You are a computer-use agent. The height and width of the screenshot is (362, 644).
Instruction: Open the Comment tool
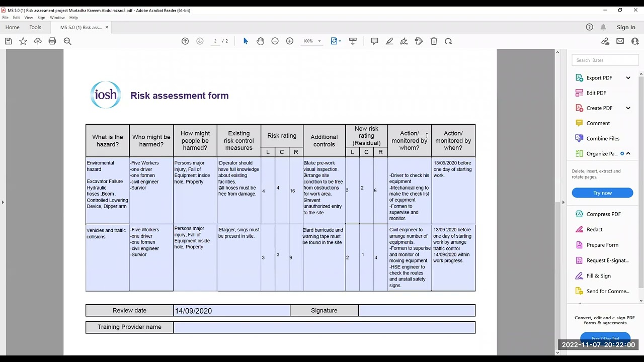[x=598, y=123]
